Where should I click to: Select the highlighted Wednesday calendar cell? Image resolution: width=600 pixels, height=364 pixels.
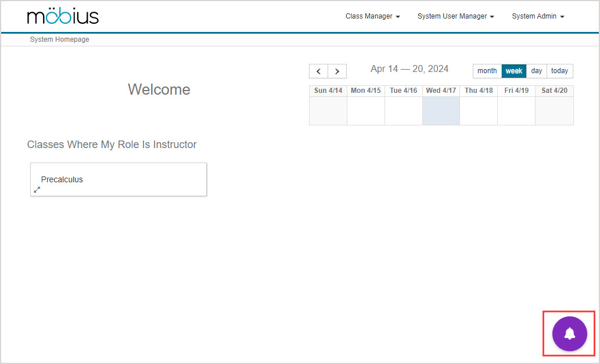point(441,111)
